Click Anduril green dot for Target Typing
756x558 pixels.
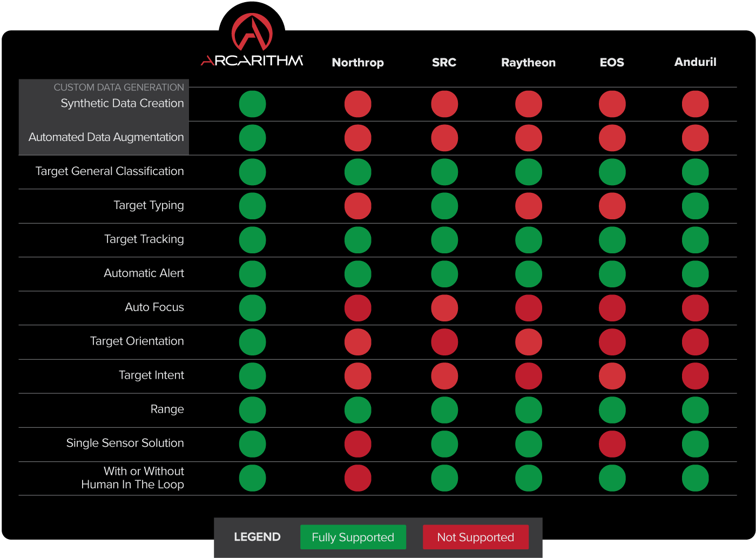click(696, 206)
